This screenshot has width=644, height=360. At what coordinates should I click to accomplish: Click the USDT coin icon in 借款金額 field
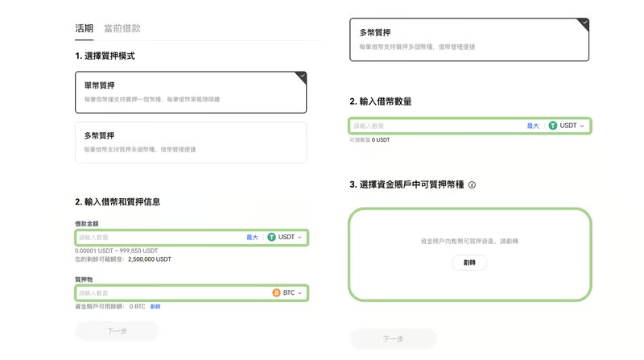pyautogui.click(x=272, y=238)
